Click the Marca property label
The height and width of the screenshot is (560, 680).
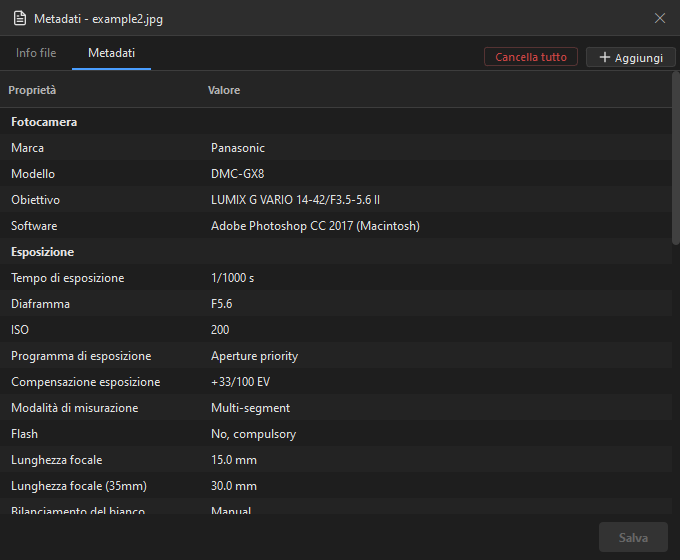click(x=27, y=148)
